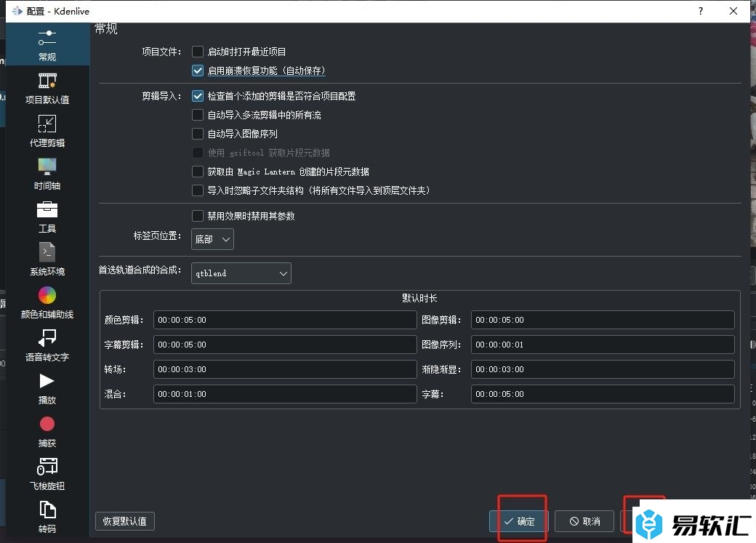Image resolution: width=756 pixels, height=543 pixels.
Task: Open the 转码 transcode settings page
Action: [x=47, y=517]
